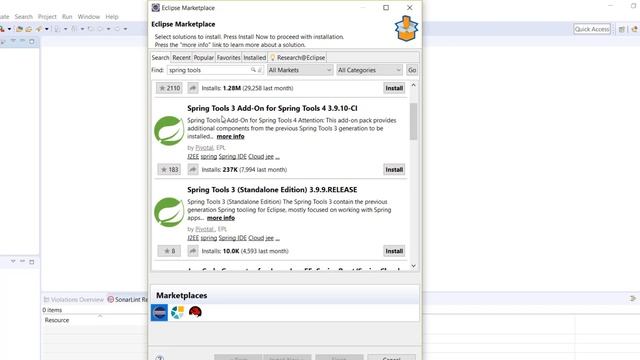Click the Go button next to categories

click(x=412, y=70)
